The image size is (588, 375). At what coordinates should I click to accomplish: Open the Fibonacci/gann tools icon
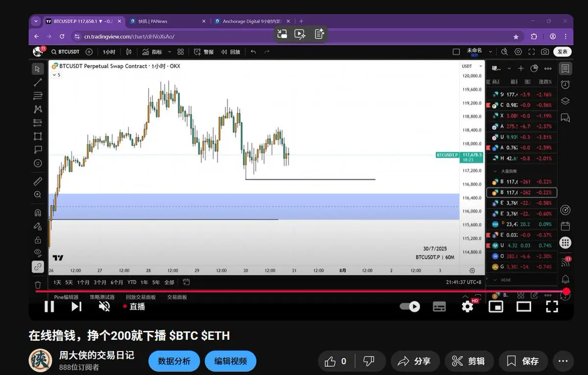click(x=38, y=95)
